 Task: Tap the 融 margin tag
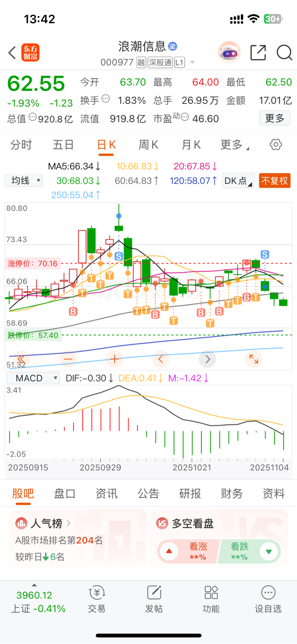click(x=141, y=62)
